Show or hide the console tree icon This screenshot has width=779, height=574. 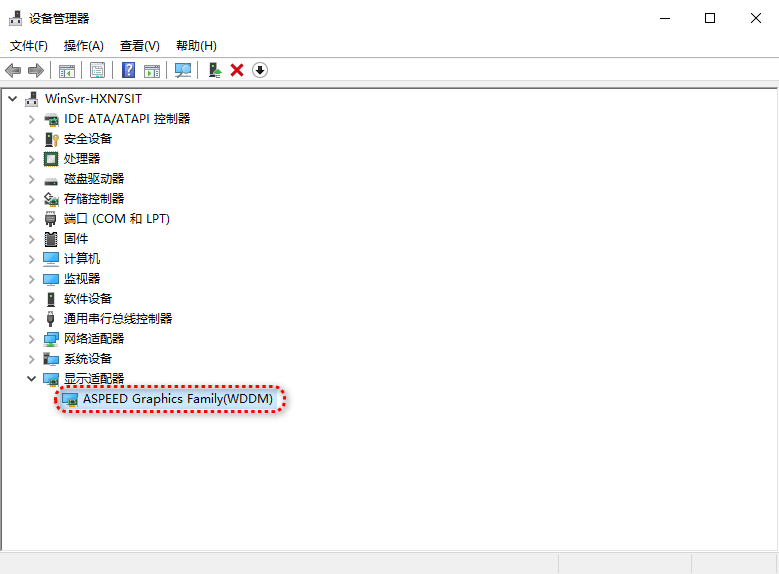click(67, 71)
